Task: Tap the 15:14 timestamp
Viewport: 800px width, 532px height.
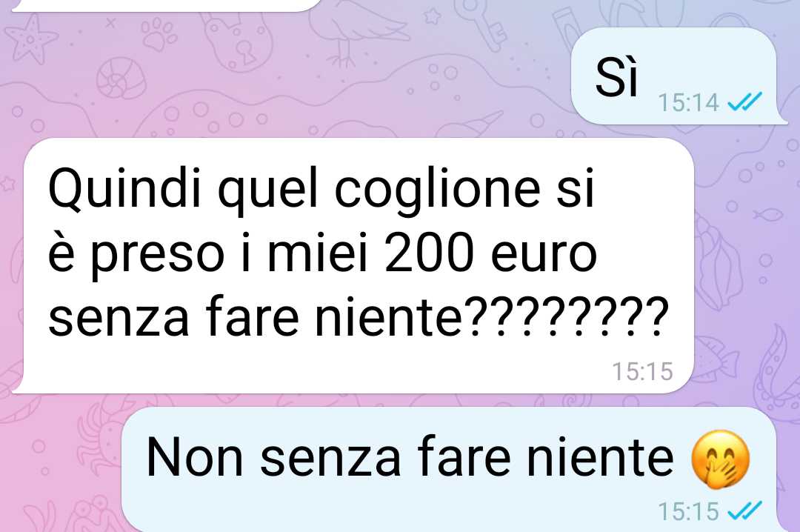Action: pos(689,103)
